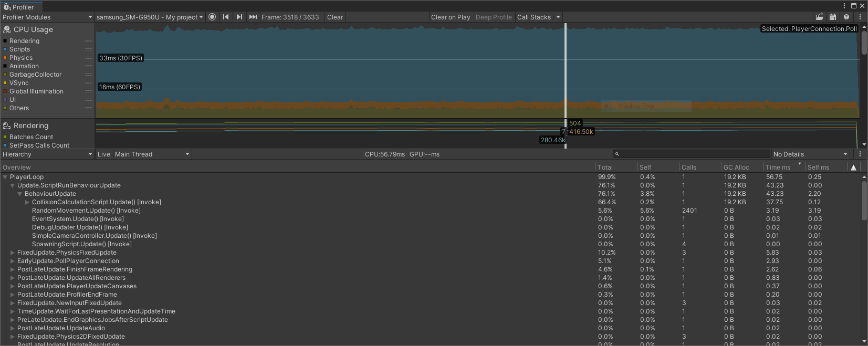Toggle Call Stacks recording
The width and height of the screenshot is (868, 346).
click(x=534, y=17)
